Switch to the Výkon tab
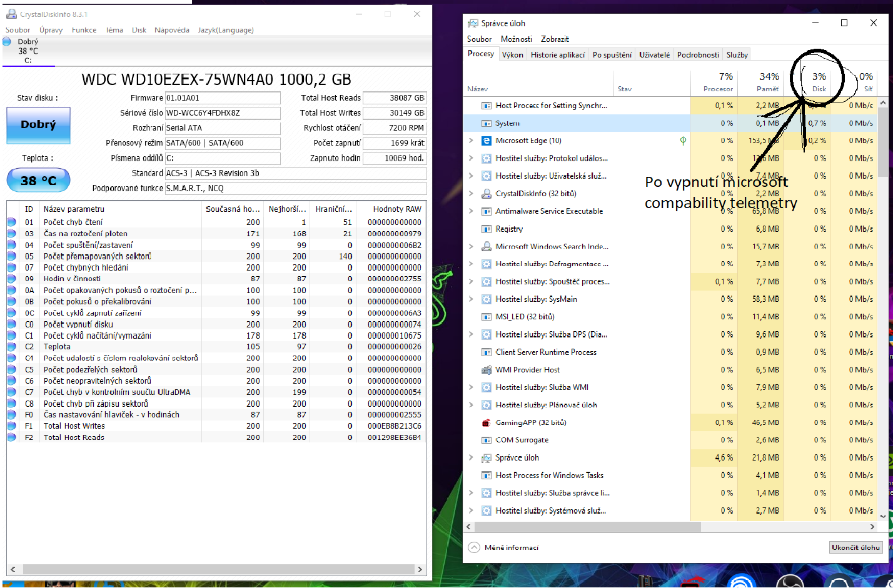 [512, 55]
